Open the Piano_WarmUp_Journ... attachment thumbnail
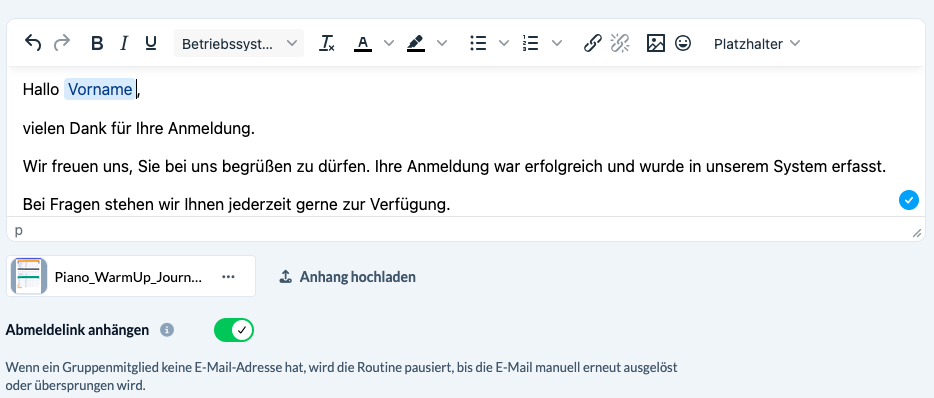Screen dimensions: 934x398 click(x=29, y=276)
